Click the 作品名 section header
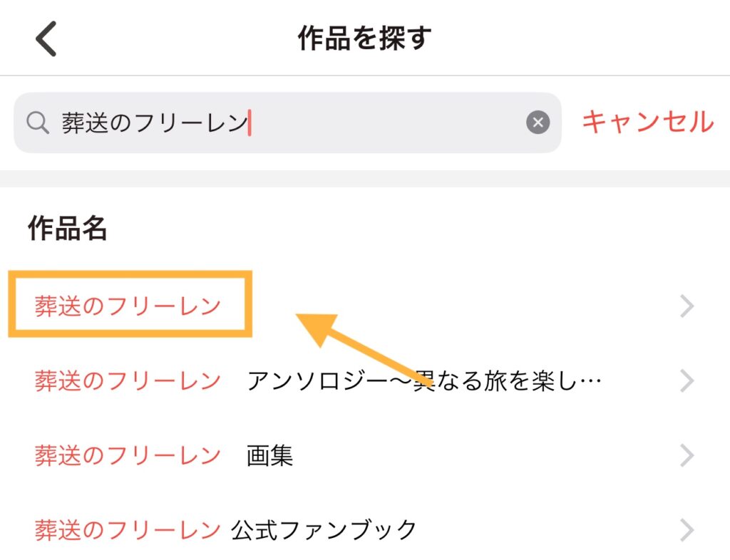Viewport: 730px width, 560px height. click(x=68, y=229)
